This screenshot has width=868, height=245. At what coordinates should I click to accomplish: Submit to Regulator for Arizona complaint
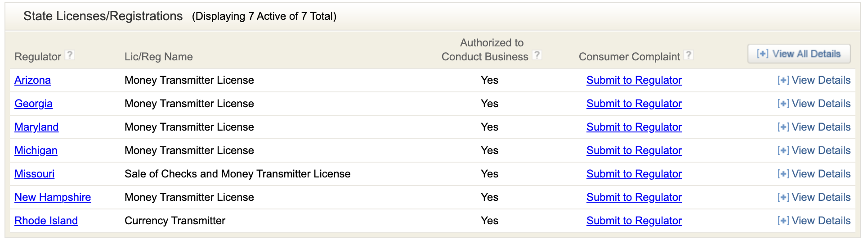(x=634, y=80)
